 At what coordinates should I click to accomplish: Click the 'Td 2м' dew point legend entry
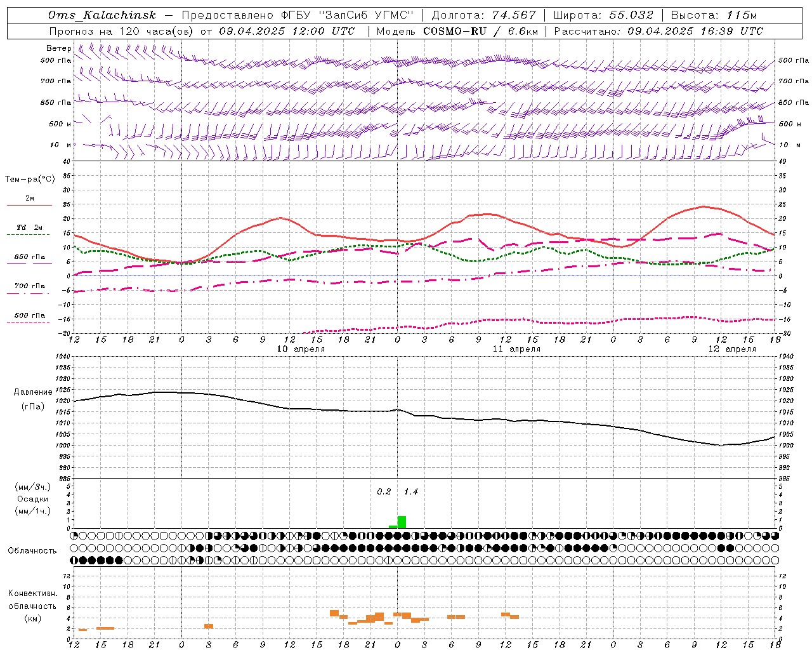29,227
